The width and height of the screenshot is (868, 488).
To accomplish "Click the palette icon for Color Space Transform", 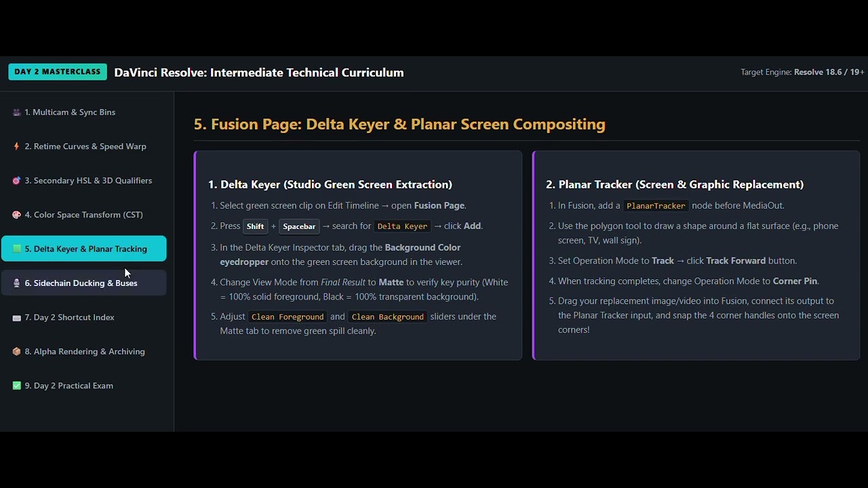I will (x=17, y=215).
